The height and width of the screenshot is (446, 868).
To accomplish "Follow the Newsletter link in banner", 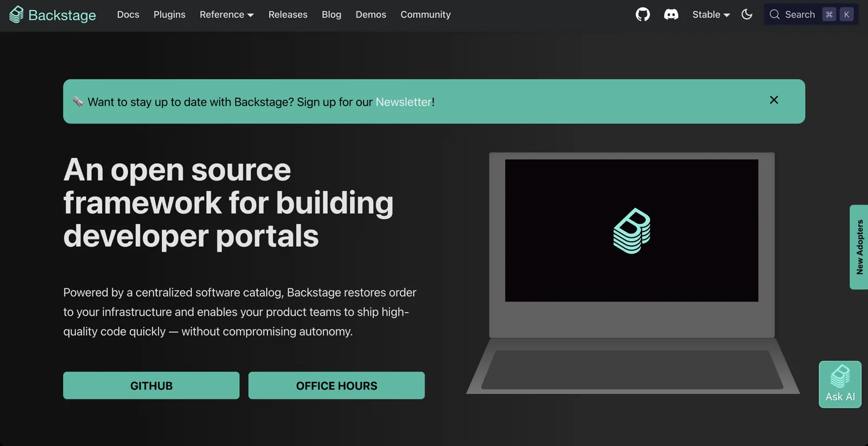I will (404, 102).
